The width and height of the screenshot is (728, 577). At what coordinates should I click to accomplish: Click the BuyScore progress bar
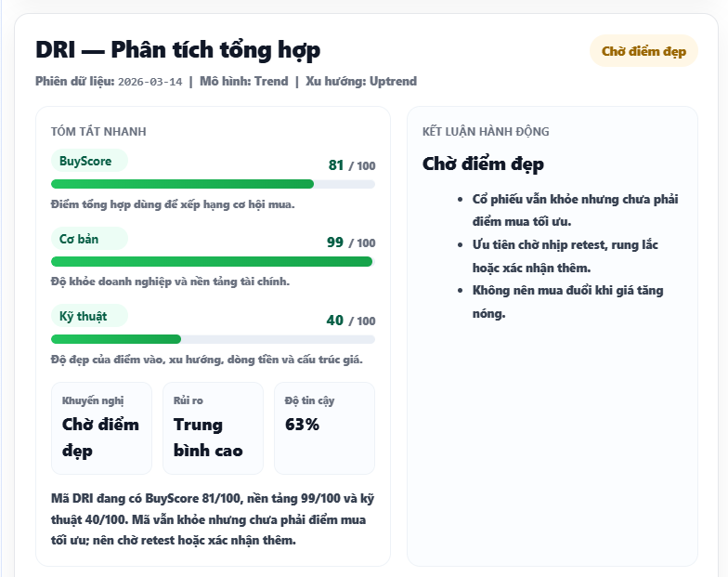[x=213, y=184]
